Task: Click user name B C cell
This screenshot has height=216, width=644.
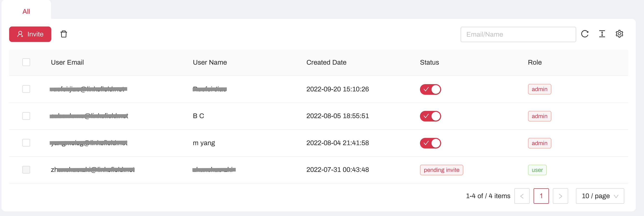Action: pos(198,116)
